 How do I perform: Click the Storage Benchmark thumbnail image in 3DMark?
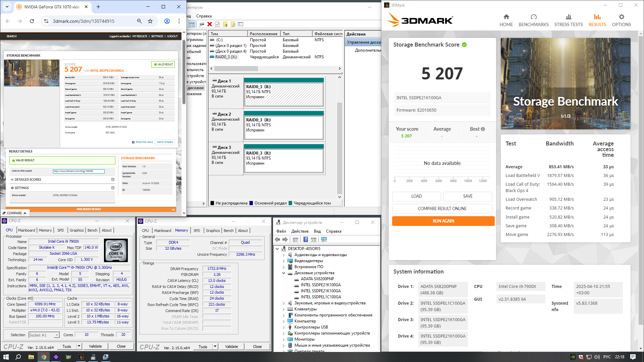566,83
